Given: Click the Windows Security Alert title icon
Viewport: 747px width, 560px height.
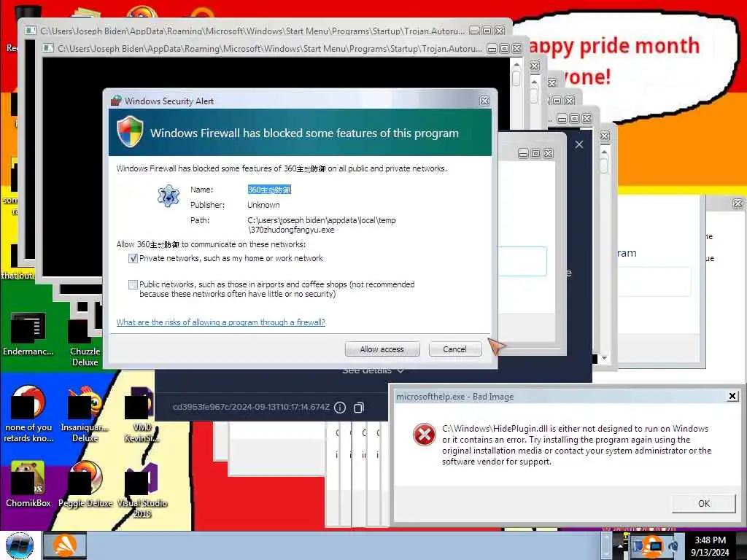Looking at the screenshot, I should 116,101.
